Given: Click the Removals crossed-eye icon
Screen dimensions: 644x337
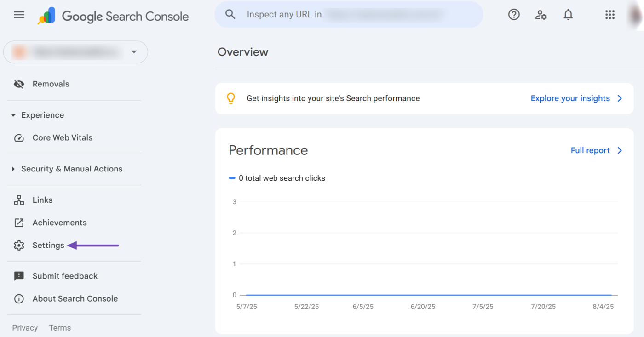Looking at the screenshot, I should [x=19, y=84].
